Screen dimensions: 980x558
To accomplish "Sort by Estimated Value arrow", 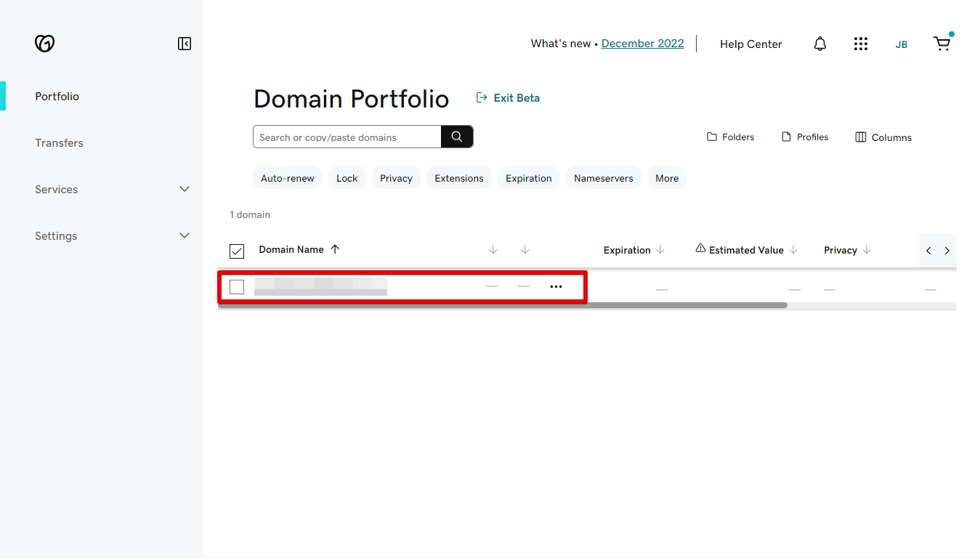I will tap(793, 250).
